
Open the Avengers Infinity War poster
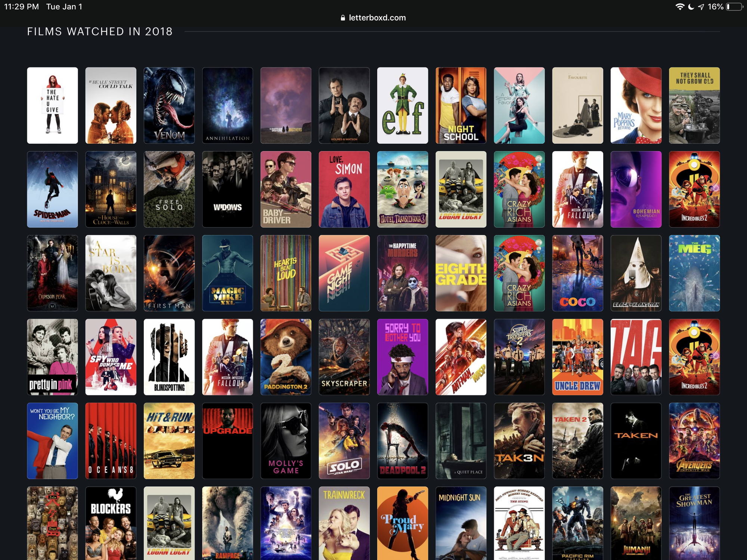[694, 441]
